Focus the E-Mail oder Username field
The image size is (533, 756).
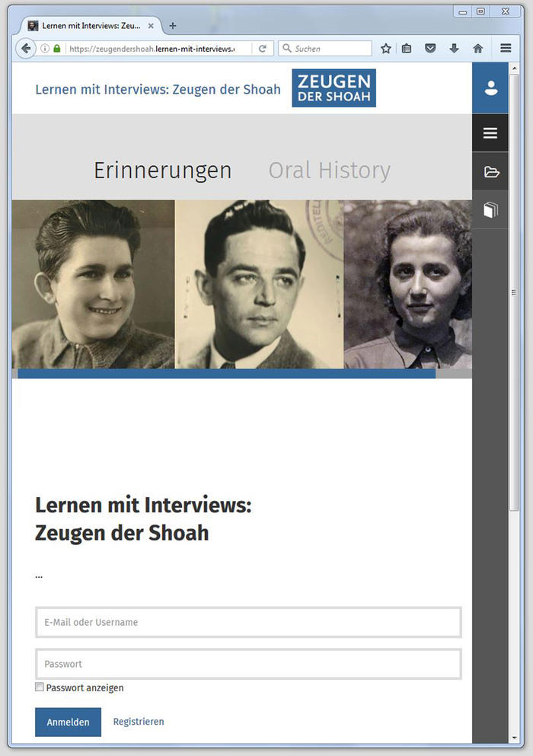pyautogui.click(x=248, y=622)
